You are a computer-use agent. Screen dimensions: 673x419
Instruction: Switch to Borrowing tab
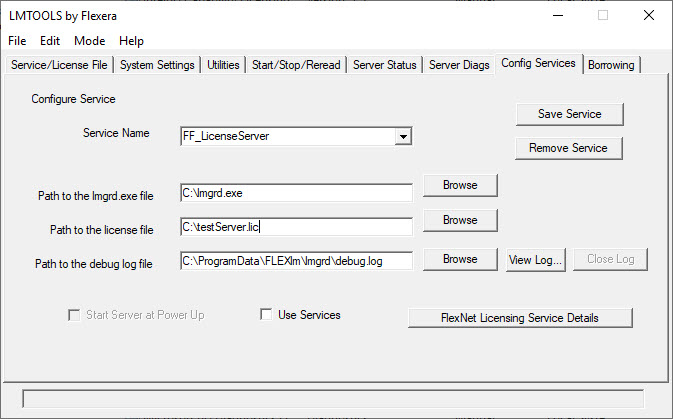pos(611,65)
